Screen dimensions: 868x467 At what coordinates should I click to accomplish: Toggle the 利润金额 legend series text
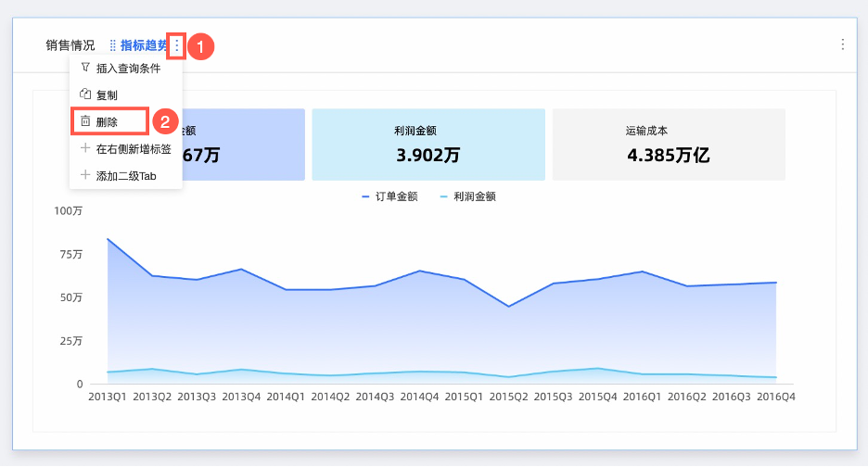coord(475,196)
